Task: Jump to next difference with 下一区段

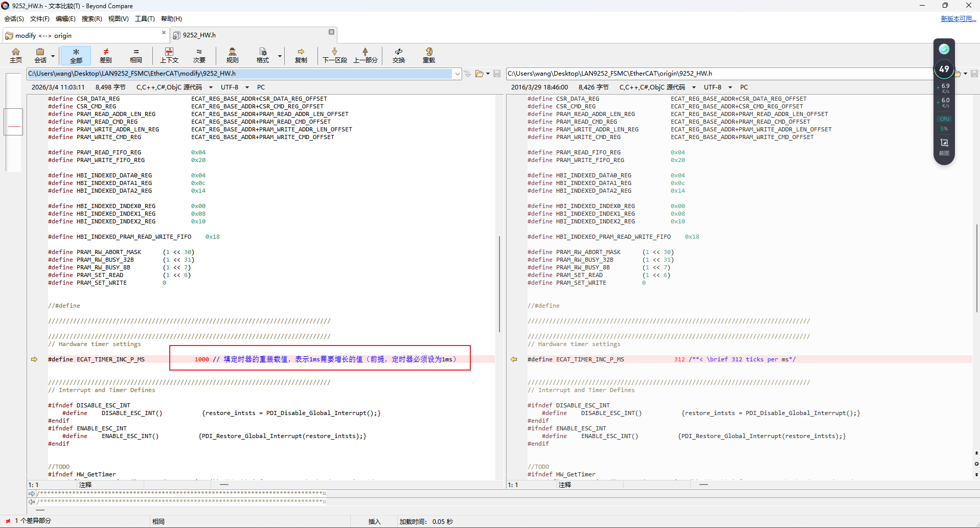Action: 335,55
